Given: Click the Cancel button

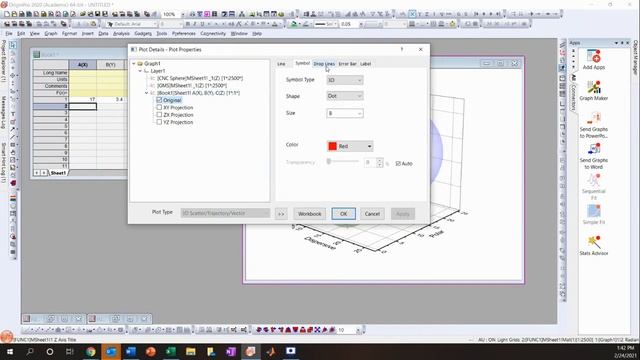Looking at the screenshot, I should [372, 214].
